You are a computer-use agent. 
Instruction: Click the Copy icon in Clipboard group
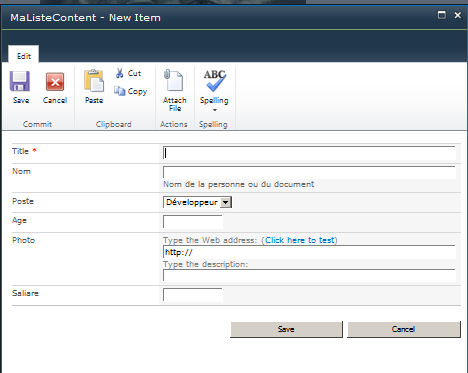click(x=119, y=91)
